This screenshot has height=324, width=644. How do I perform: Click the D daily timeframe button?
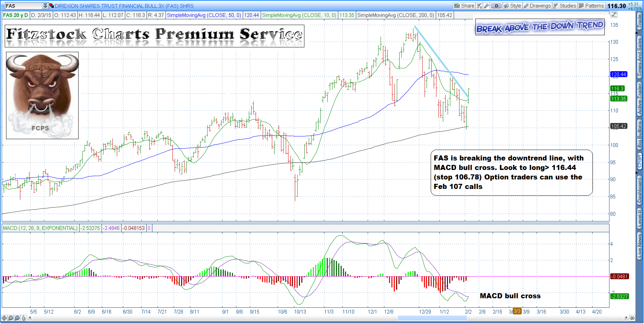click(x=496, y=6)
